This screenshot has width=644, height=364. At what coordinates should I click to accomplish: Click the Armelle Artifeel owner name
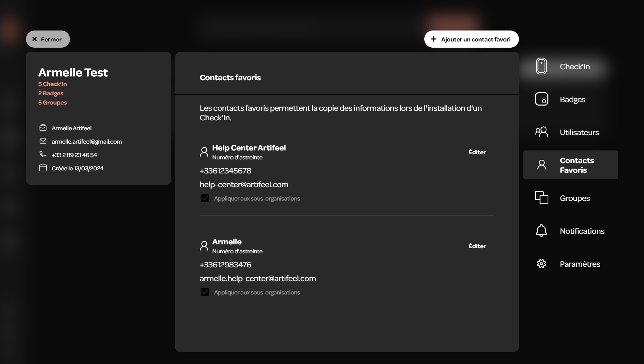72,128
